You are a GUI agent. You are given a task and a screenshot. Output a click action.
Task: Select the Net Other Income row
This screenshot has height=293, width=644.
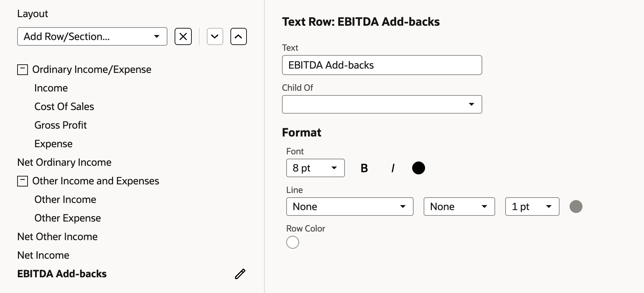click(x=57, y=237)
